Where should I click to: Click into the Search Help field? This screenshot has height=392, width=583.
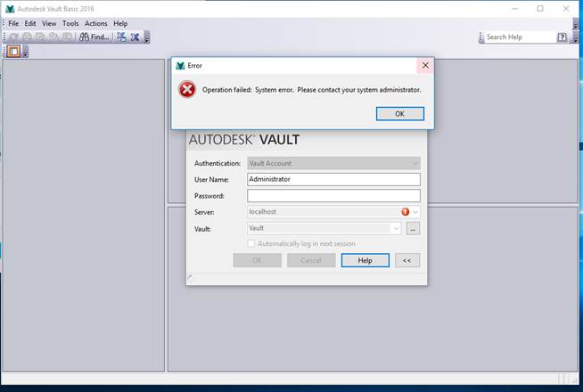click(x=520, y=37)
